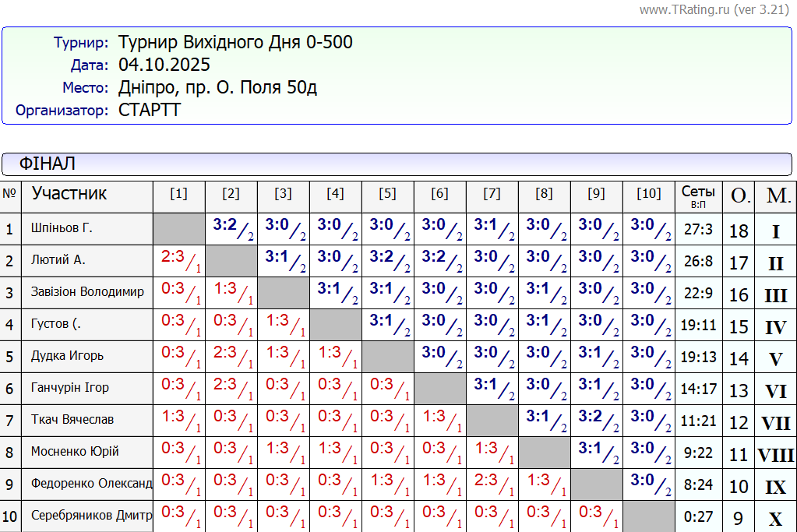Open Ткач Вячеслав player row
The height and width of the screenshot is (532, 797).
[x=72, y=420]
